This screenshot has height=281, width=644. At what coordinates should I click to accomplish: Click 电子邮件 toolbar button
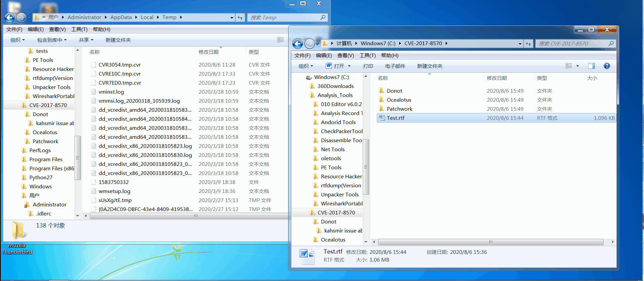[x=395, y=66]
